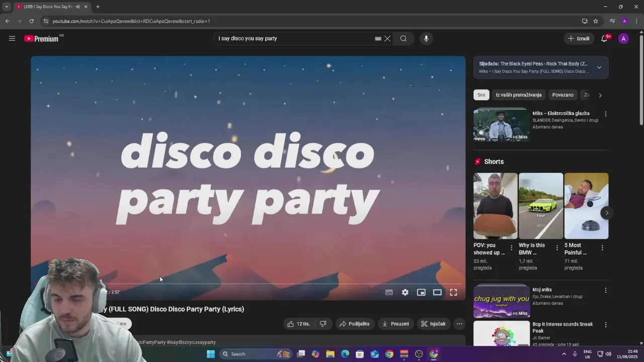The height and width of the screenshot is (362, 644).
Task: Like the video with 12 tis.
Action: pyautogui.click(x=299, y=324)
